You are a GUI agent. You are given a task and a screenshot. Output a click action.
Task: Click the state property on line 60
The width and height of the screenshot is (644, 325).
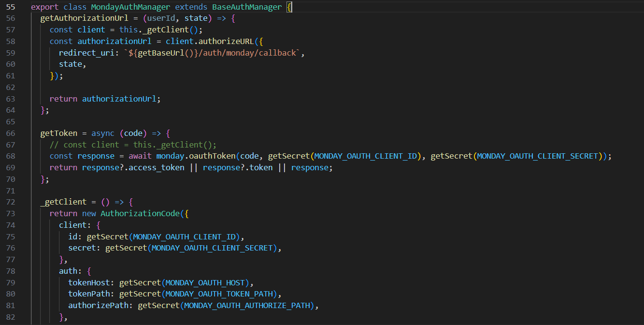tap(71, 64)
